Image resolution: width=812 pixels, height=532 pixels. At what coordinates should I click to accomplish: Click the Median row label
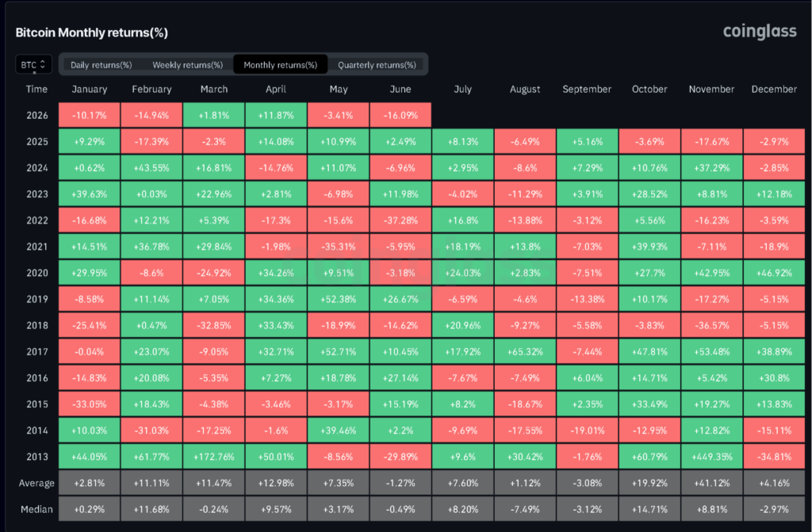pos(36,509)
